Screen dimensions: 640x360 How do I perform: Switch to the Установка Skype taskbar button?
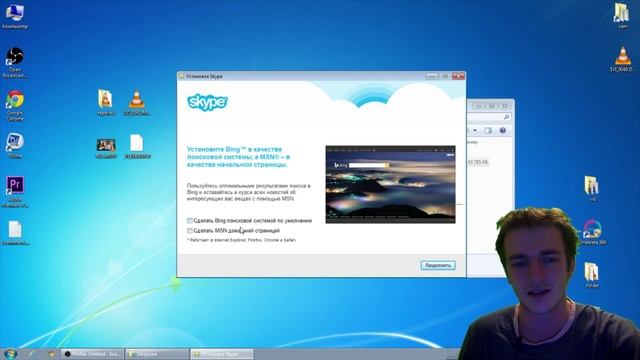(x=222, y=354)
